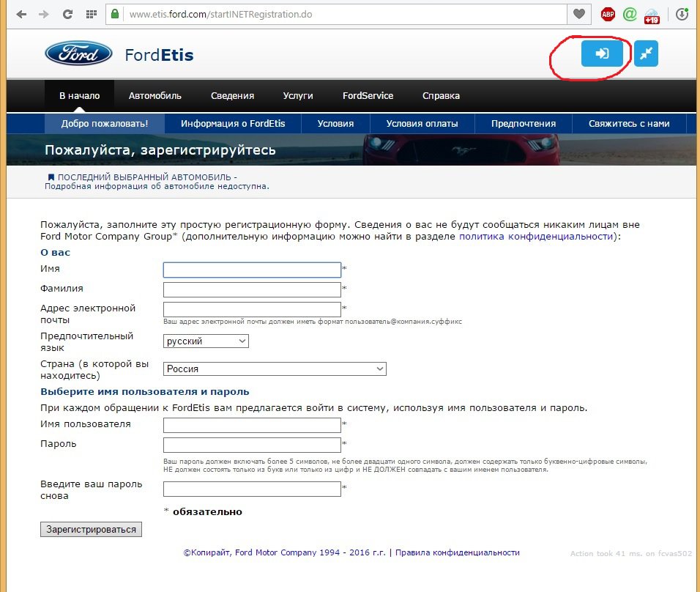Click the О вас section heading

55,253
